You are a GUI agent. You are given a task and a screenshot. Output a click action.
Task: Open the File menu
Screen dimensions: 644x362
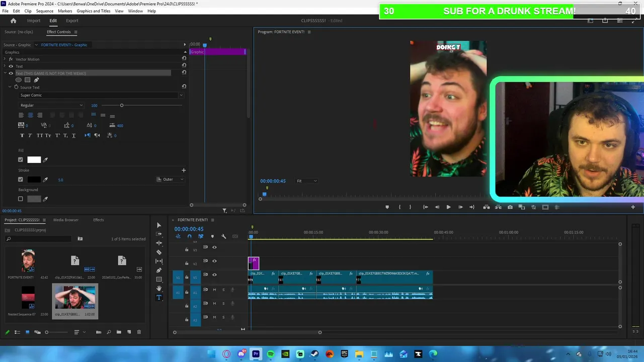pos(5,11)
